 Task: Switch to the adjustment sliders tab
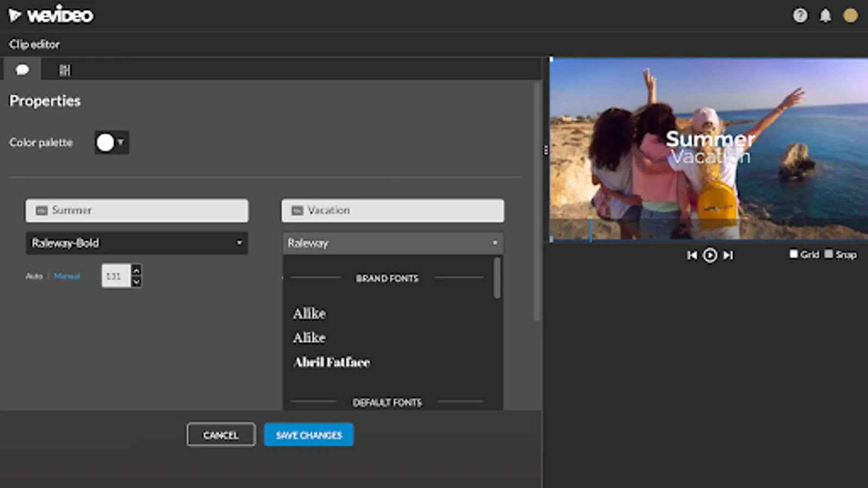click(65, 70)
